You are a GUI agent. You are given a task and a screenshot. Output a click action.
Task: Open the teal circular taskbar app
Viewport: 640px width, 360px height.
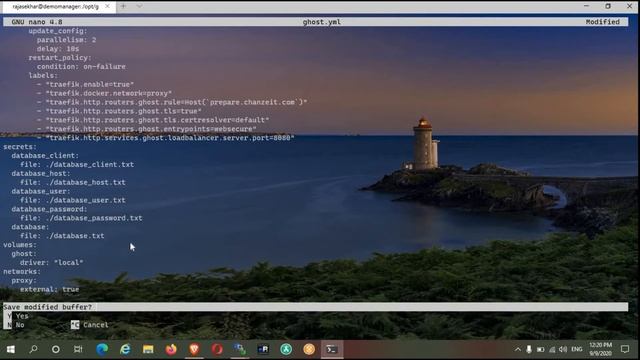(286, 349)
